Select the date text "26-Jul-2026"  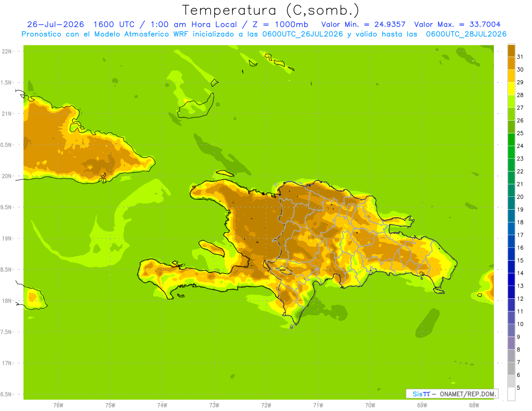pyautogui.click(x=55, y=24)
